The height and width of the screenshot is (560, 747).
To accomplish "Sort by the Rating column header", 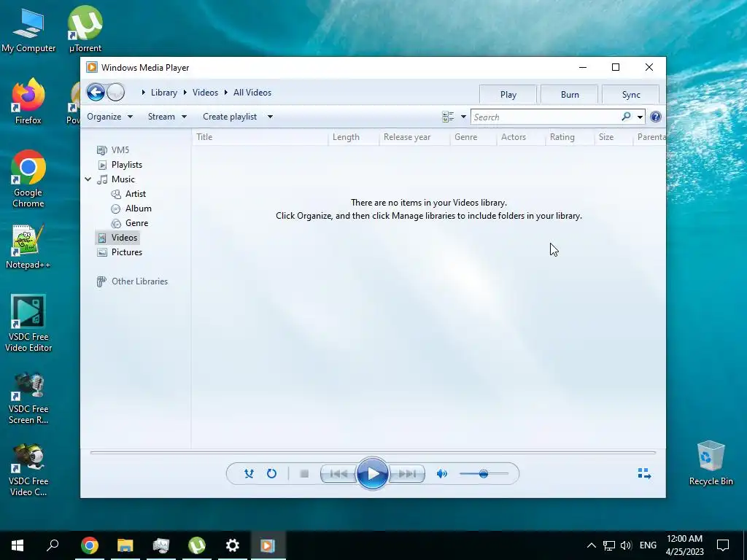I will [x=570, y=137].
